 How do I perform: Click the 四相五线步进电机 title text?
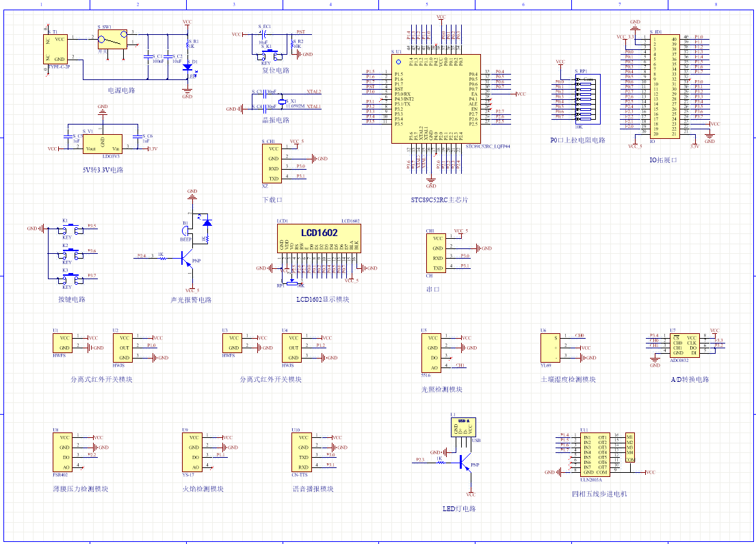tap(599, 494)
